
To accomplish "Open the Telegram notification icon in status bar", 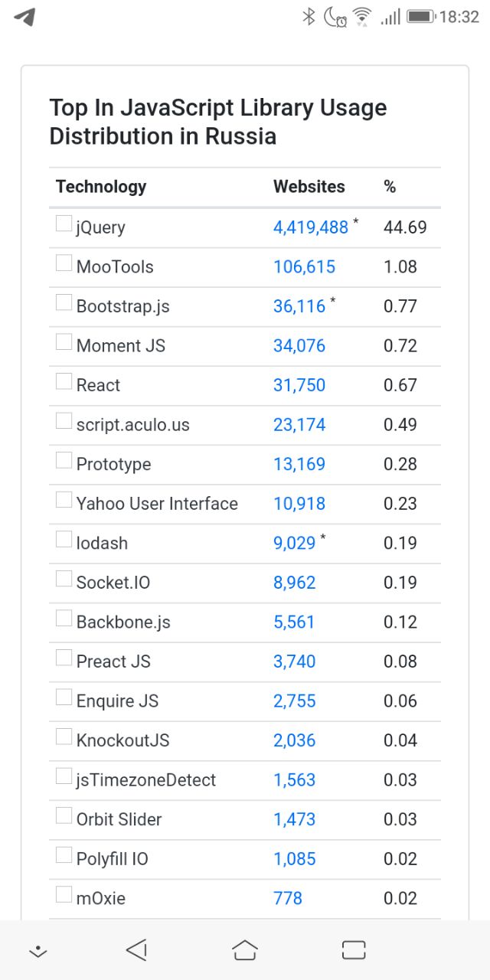I will click(x=25, y=17).
